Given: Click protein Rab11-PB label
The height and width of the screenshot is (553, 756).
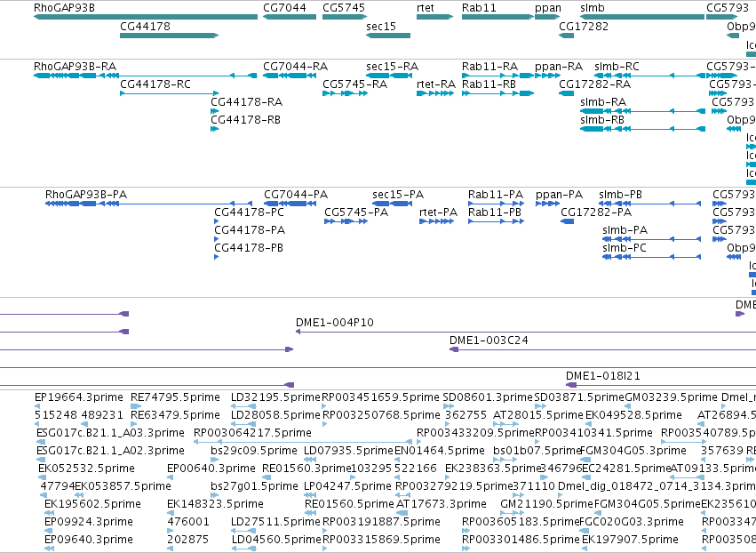Looking at the screenshot, I should (495, 212).
